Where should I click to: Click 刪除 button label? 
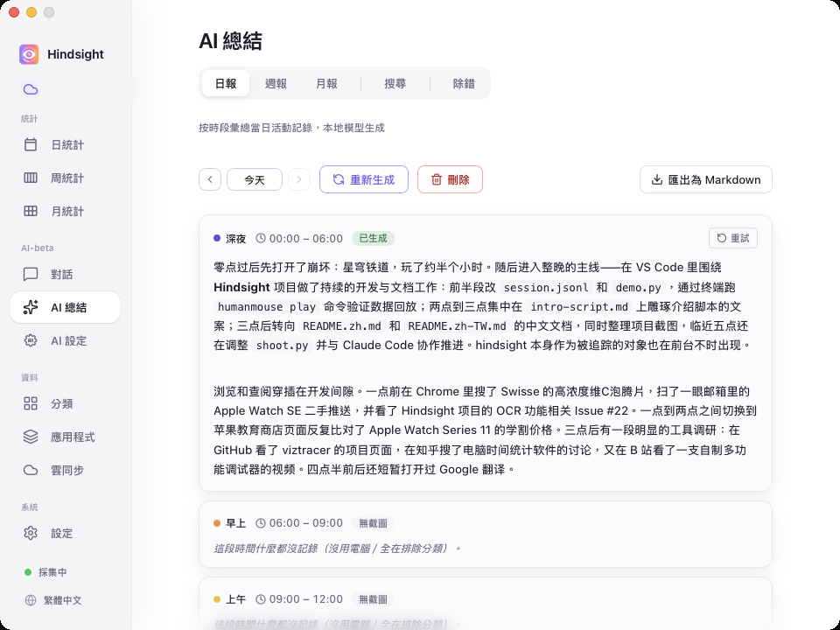coord(458,179)
